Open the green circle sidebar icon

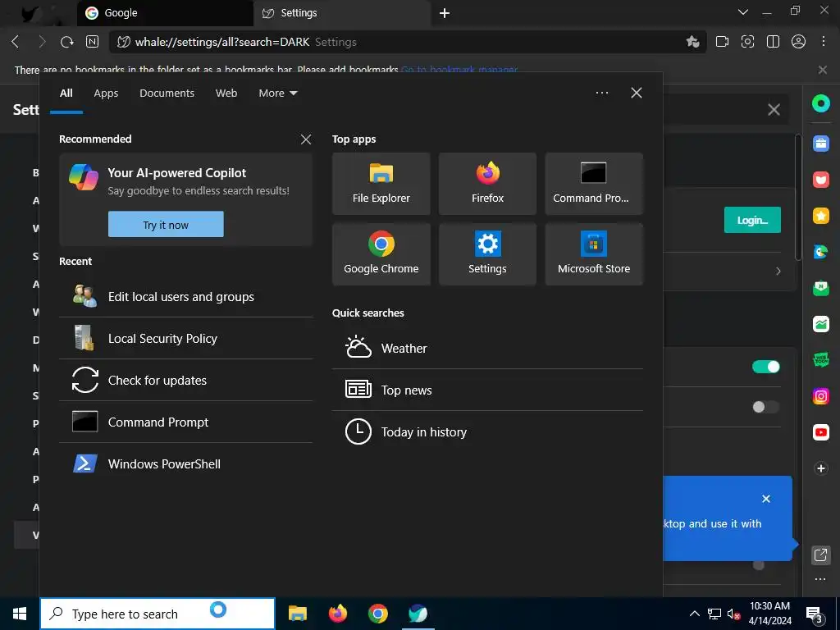tap(820, 103)
